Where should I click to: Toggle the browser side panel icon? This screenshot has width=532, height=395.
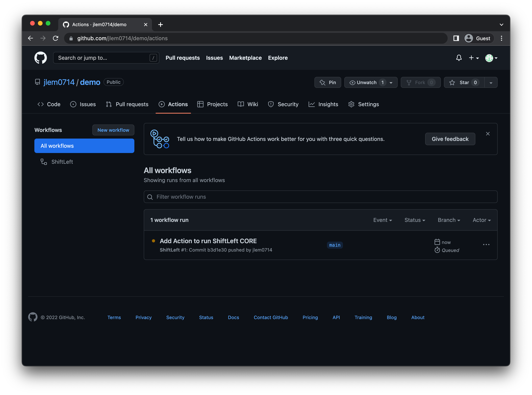[x=456, y=38]
